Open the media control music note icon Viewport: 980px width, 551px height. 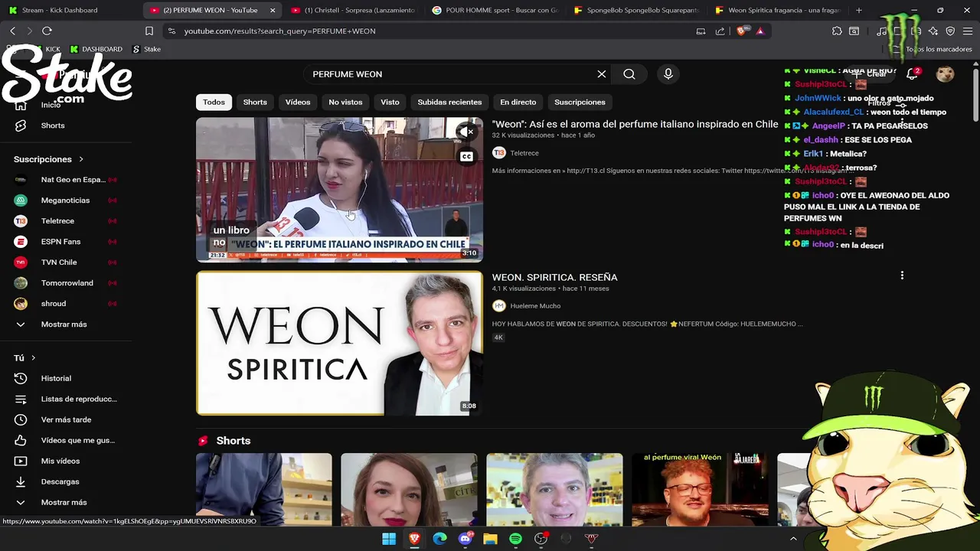point(882,31)
